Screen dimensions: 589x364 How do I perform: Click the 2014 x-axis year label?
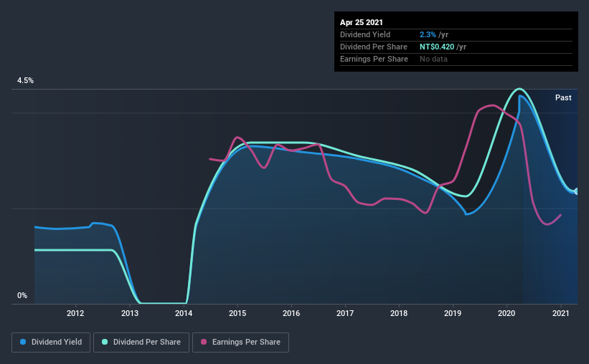184,313
